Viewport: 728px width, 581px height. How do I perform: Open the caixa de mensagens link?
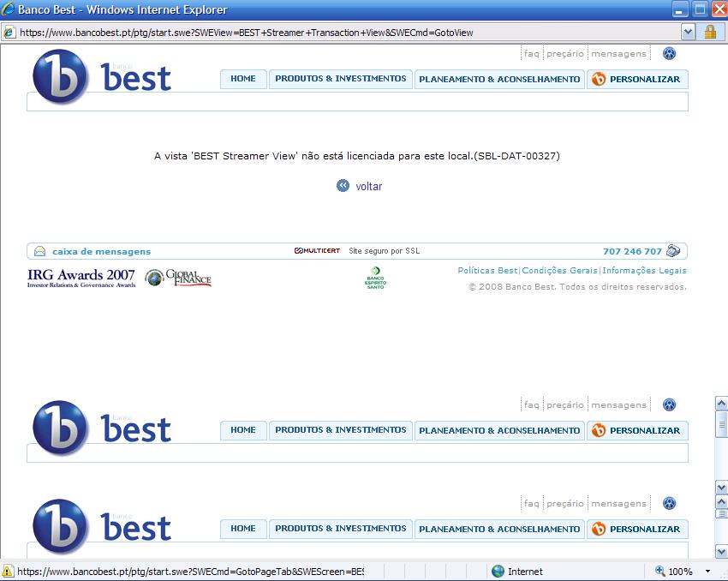pyautogui.click(x=101, y=251)
